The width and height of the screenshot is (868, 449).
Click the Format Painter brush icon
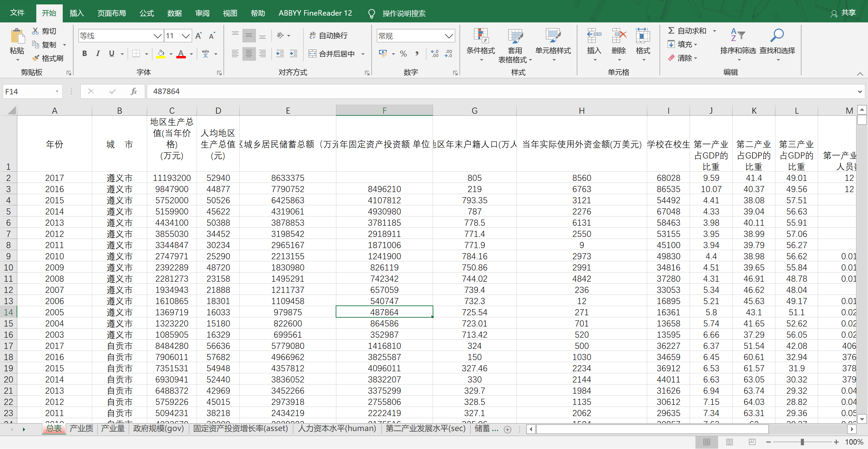(36, 58)
